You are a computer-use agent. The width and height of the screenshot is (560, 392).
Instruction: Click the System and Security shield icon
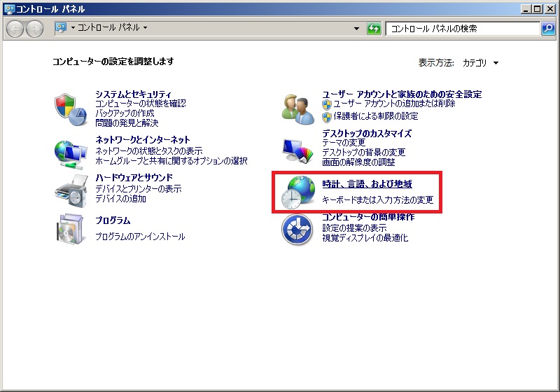point(70,107)
